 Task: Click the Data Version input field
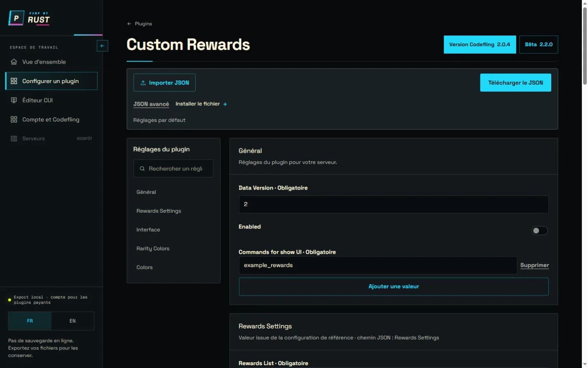click(394, 204)
